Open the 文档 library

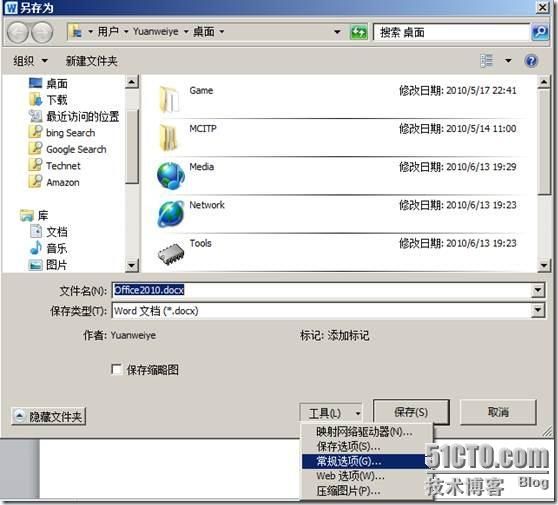pyautogui.click(x=57, y=232)
